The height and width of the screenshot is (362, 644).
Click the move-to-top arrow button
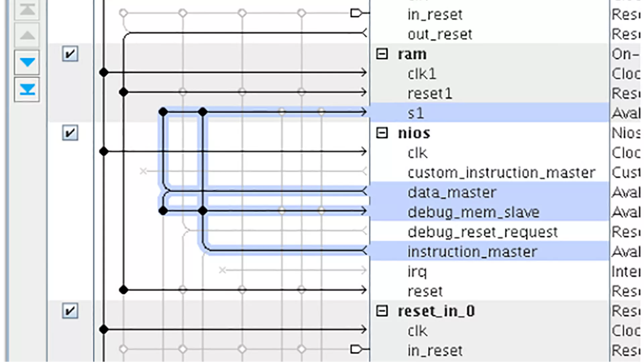[27, 9]
